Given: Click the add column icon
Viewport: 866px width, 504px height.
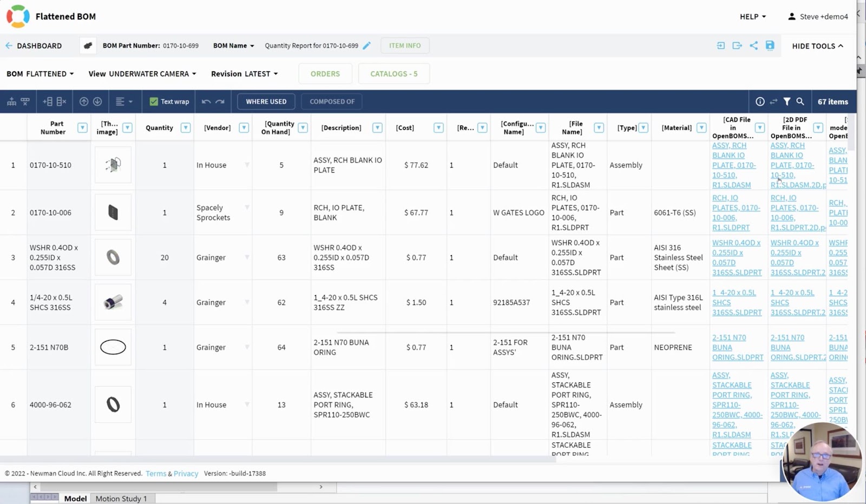Looking at the screenshot, I should [x=48, y=102].
